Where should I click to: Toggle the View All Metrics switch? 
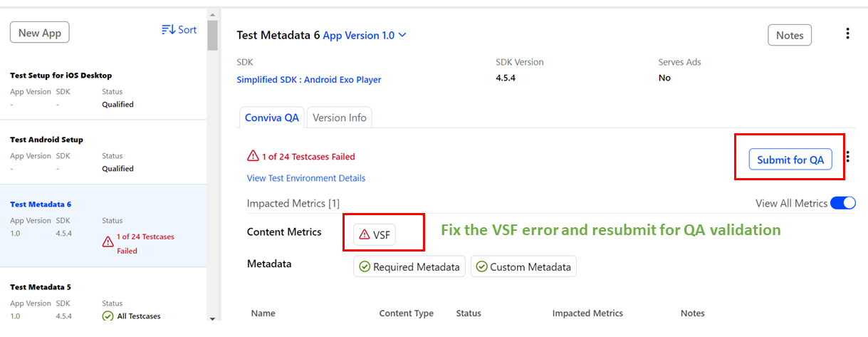[843, 203]
